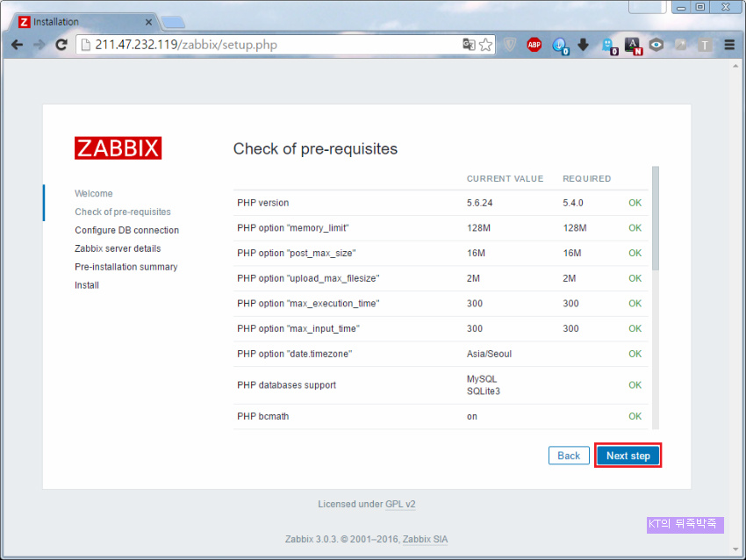Click the "Check of pre-requisites" heading
This screenshot has width=746, height=560.
click(315, 149)
